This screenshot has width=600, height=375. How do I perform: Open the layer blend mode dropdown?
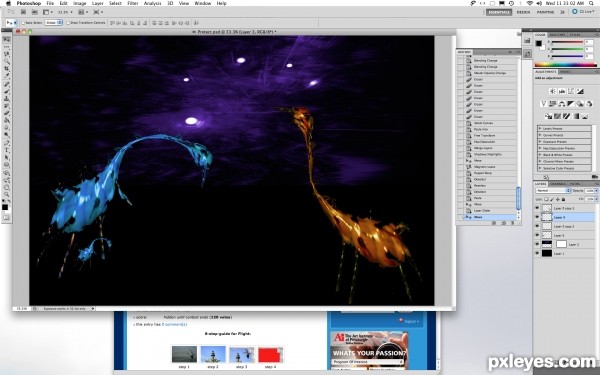click(x=553, y=191)
